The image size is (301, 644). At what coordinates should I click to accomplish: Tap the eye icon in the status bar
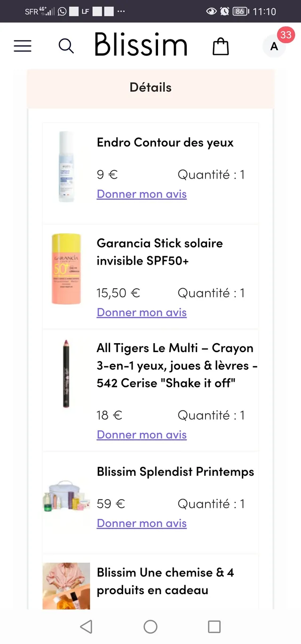pyautogui.click(x=213, y=11)
